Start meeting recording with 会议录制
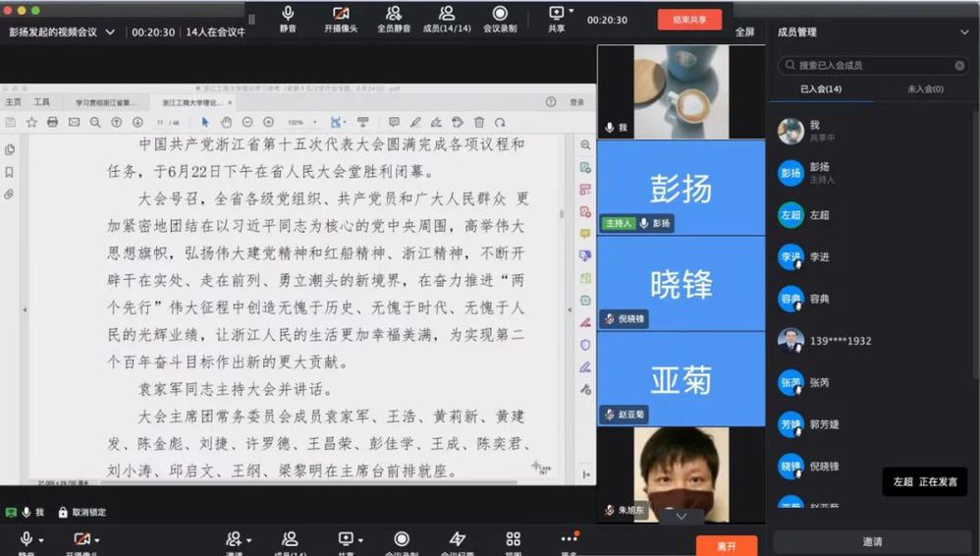980x556 pixels. 500,14
